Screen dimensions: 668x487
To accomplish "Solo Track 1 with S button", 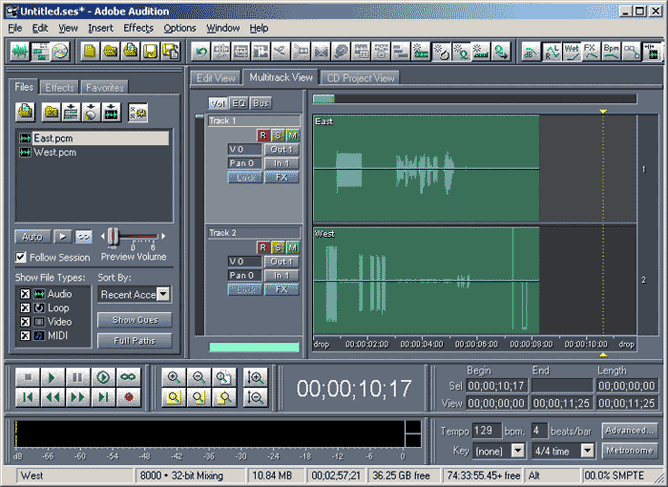I will [x=278, y=135].
